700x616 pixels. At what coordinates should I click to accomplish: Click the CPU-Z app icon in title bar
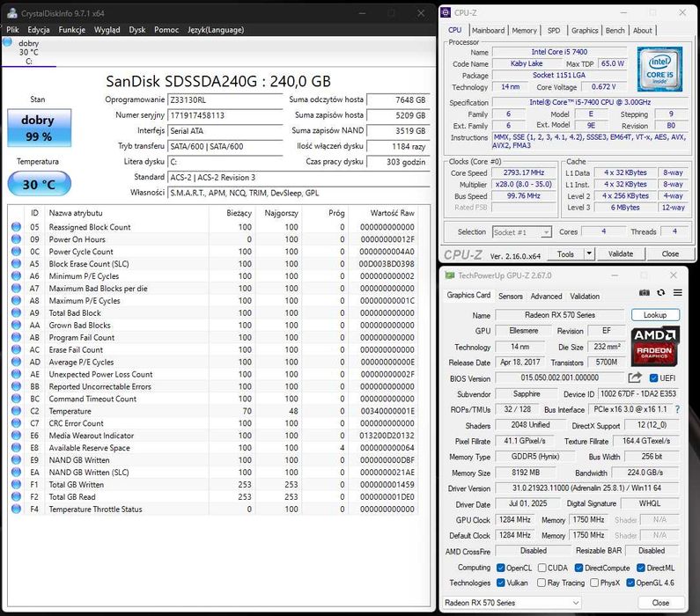(x=446, y=12)
